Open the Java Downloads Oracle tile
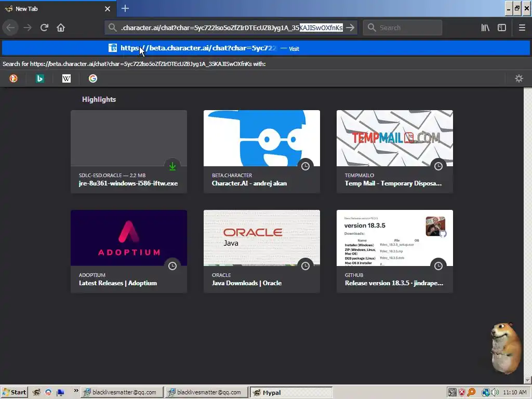 [262, 251]
